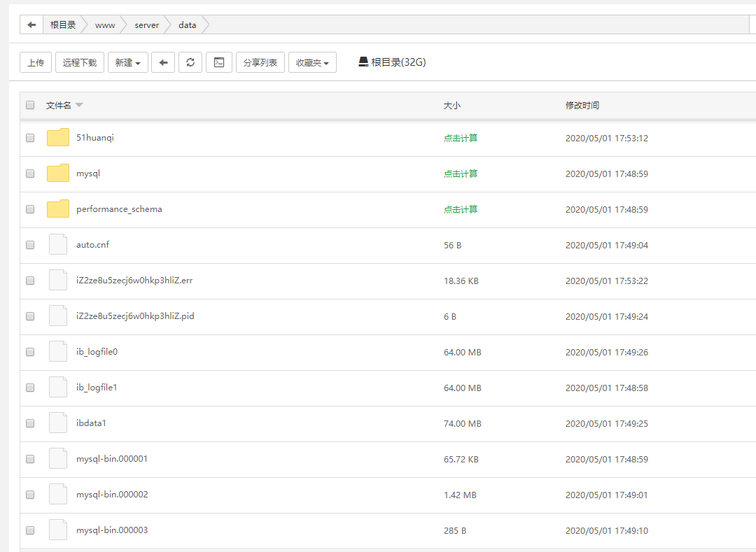Sort by 文件名 column arrow

(79, 106)
